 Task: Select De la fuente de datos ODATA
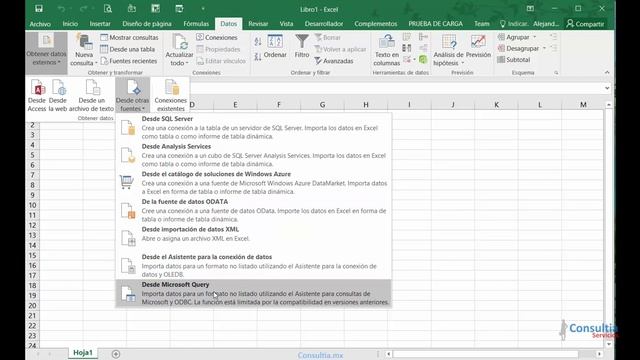click(253, 211)
